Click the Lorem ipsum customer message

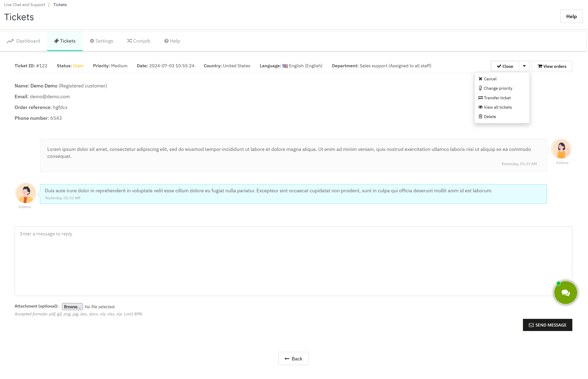(293, 155)
